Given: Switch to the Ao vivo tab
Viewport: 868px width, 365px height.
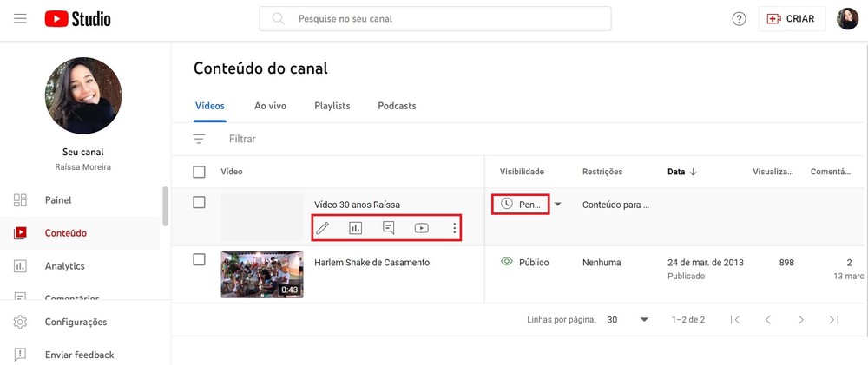Looking at the screenshot, I should click(x=270, y=106).
